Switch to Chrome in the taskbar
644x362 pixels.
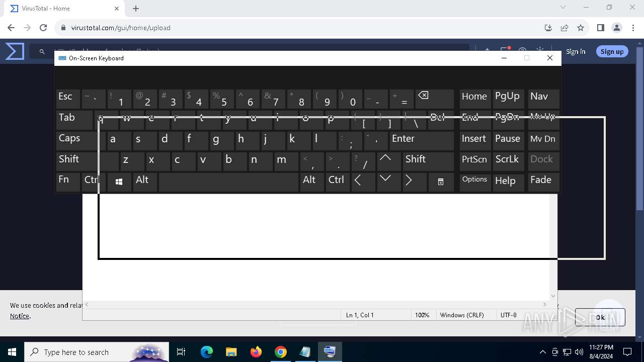tap(281, 352)
